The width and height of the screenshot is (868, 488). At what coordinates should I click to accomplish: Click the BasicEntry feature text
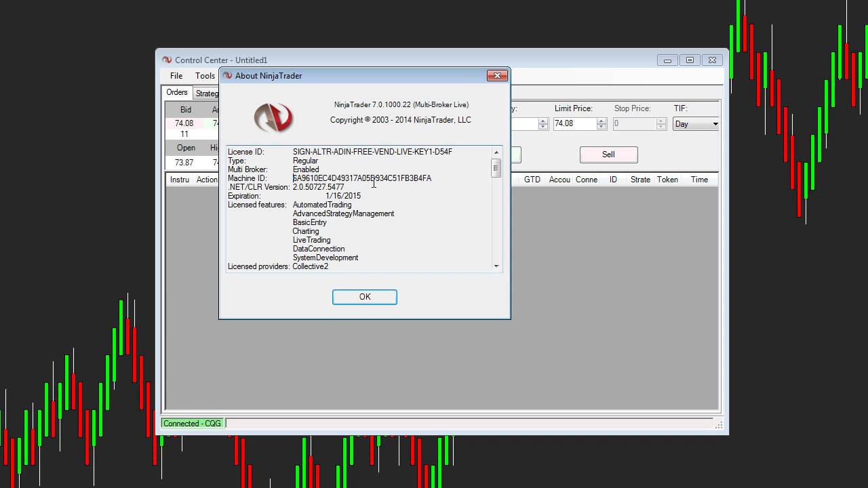[x=310, y=222]
